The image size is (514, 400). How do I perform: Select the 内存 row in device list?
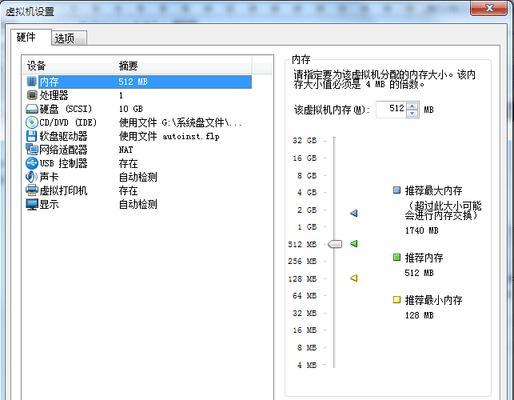pos(138,82)
